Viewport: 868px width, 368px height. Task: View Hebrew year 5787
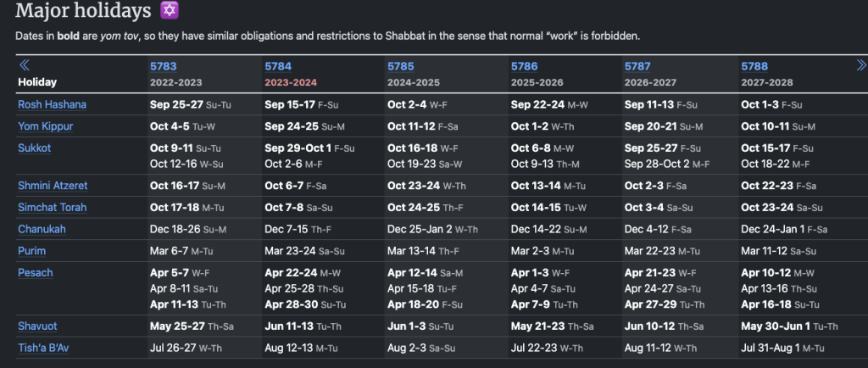(638, 66)
